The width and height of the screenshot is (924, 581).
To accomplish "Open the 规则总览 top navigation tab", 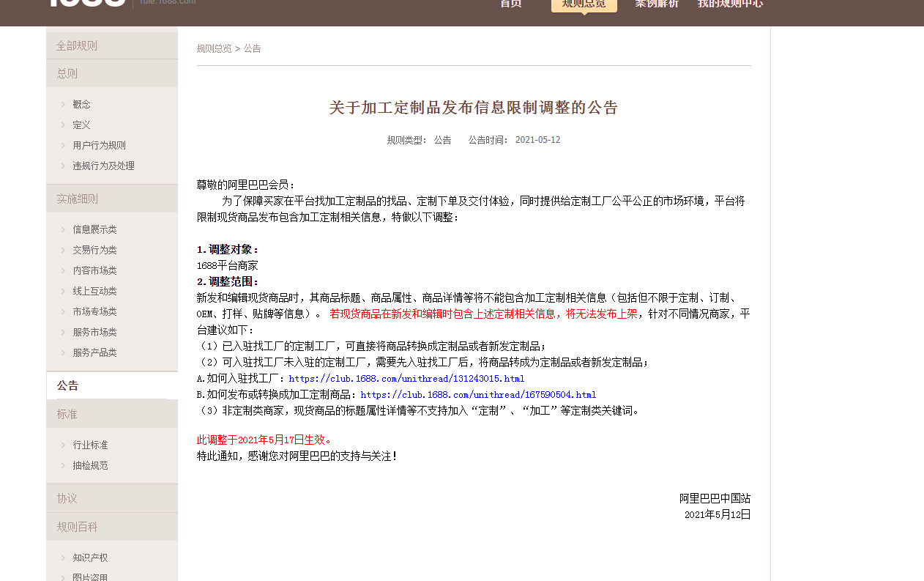I will click(x=584, y=4).
